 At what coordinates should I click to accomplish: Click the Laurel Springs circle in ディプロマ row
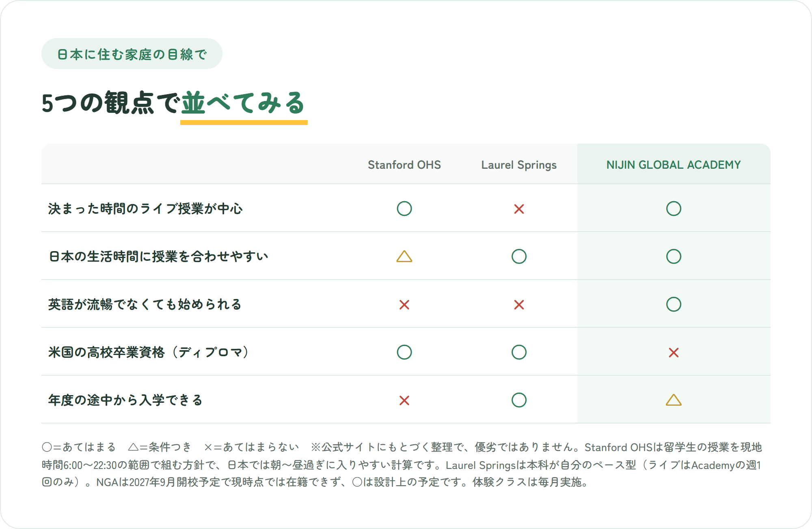[519, 352]
